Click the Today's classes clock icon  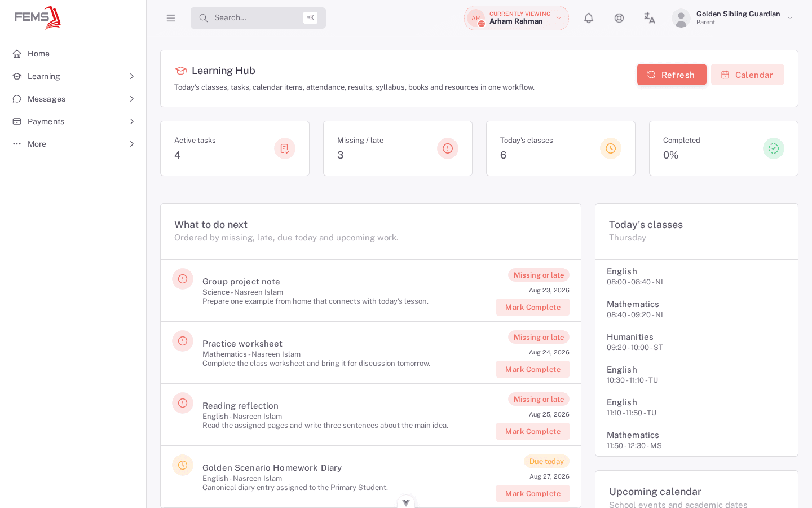pos(611,148)
